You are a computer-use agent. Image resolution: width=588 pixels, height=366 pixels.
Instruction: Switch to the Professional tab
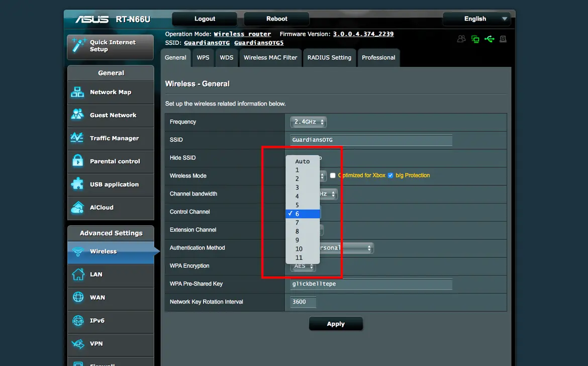coord(378,58)
